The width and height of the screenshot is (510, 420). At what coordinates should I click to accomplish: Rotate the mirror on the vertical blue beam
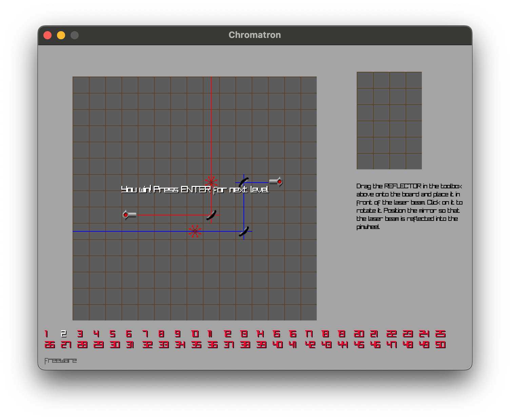(x=243, y=232)
